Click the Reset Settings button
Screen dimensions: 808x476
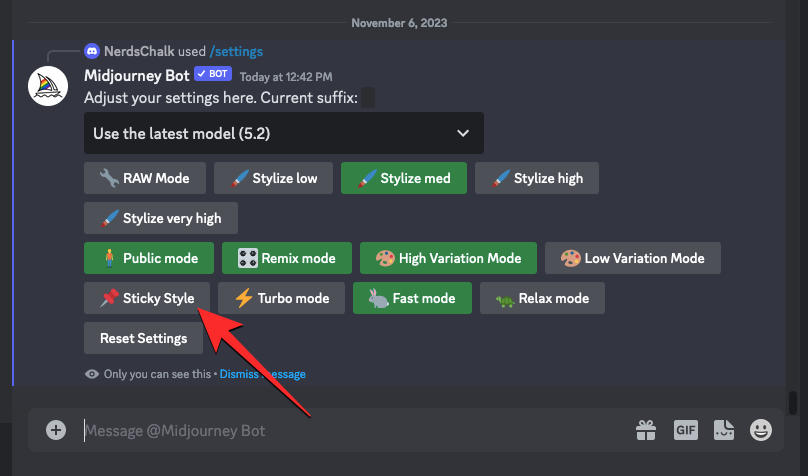(x=143, y=338)
